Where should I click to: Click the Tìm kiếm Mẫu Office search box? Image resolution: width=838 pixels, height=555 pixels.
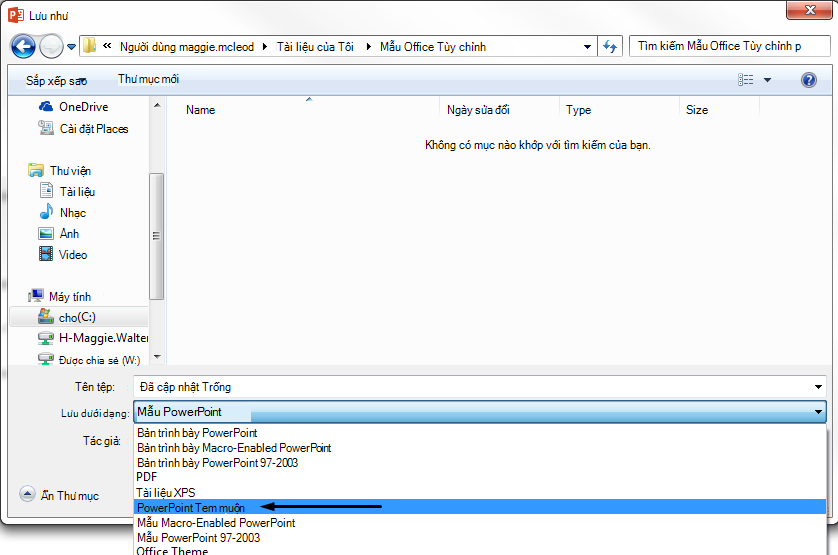[730, 47]
